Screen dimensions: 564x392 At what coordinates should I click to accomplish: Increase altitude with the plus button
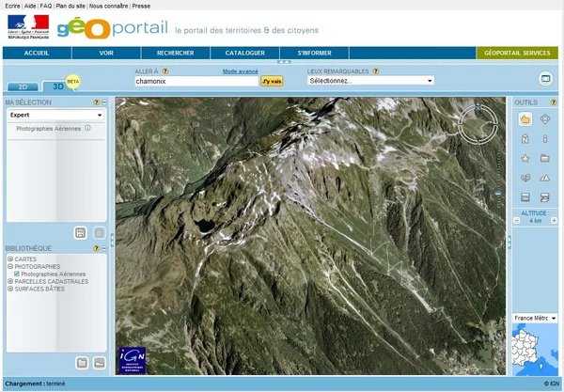tap(554, 221)
